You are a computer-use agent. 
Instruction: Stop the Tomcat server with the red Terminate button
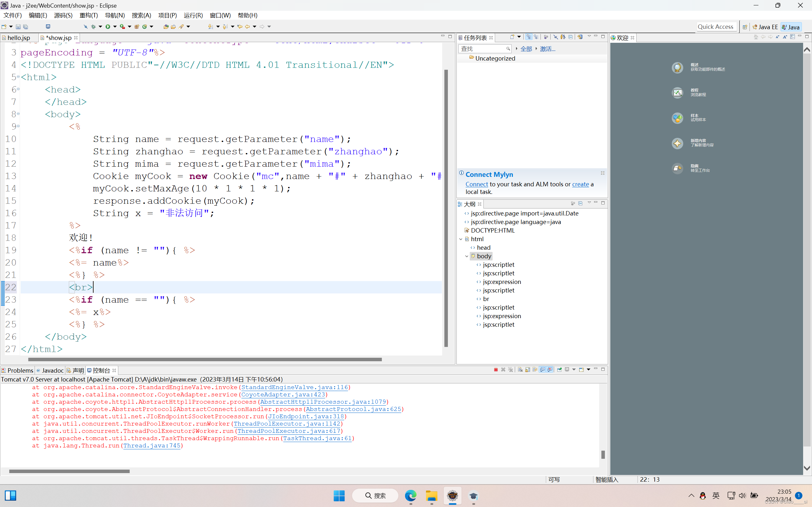click(496, 369)
